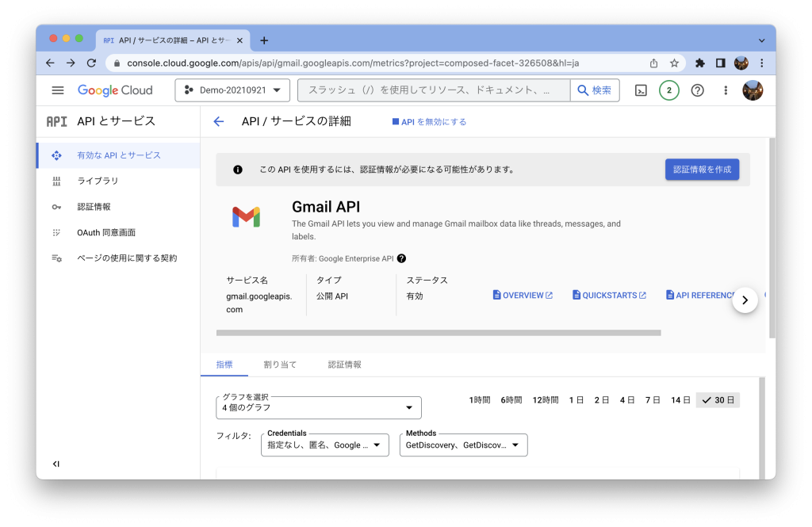
Task: Open the Demo-20210921 project selector
Action: tap(232, 90)
